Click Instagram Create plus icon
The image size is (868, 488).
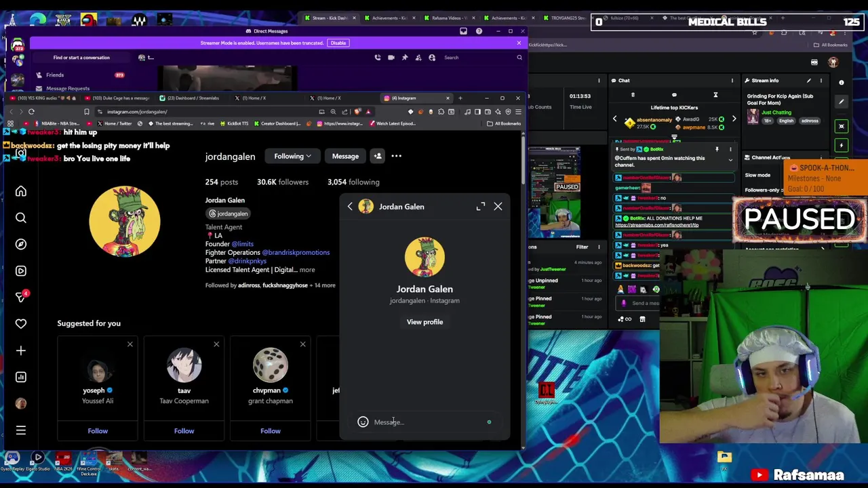pyautogui.click(x=21, y=350)
